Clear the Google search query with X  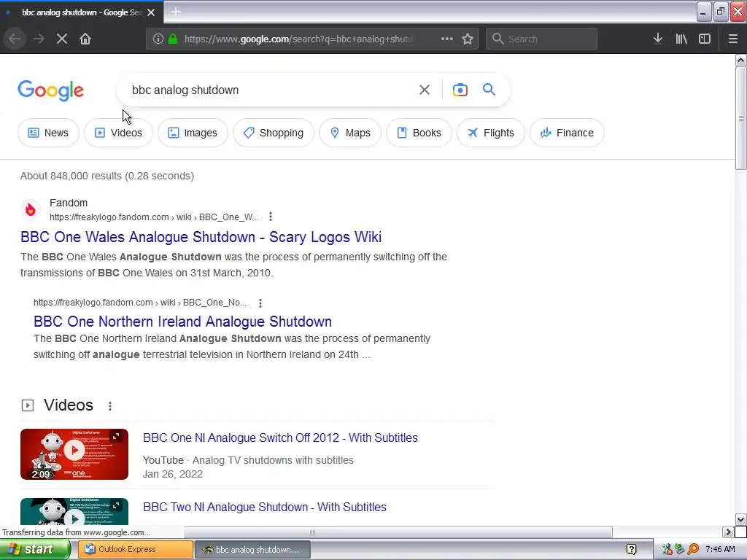click(x=425, y=90)
